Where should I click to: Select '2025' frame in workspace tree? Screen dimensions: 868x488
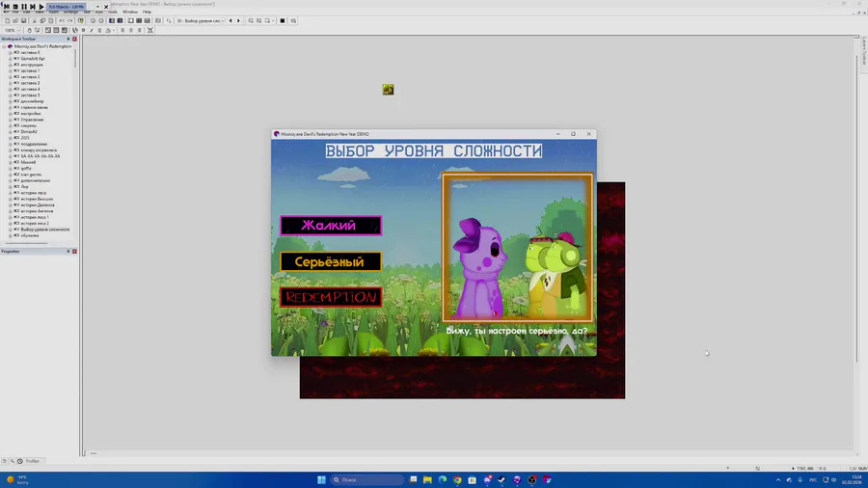(25, 138)
